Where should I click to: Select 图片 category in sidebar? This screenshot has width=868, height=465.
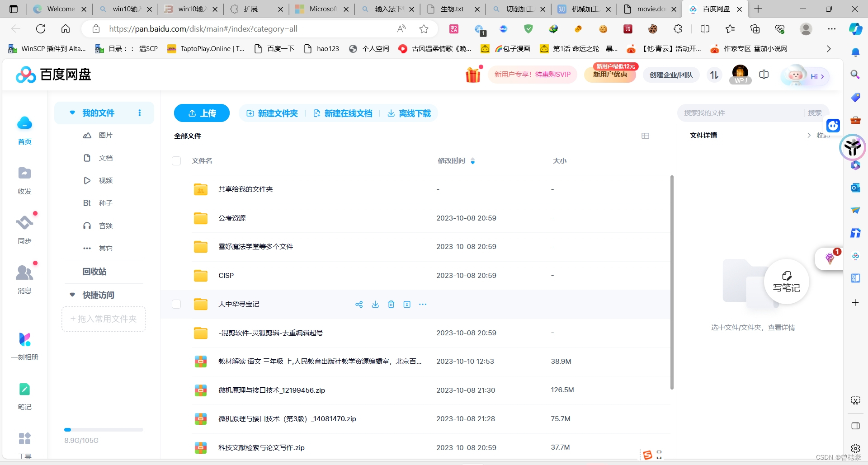(98, 135)
